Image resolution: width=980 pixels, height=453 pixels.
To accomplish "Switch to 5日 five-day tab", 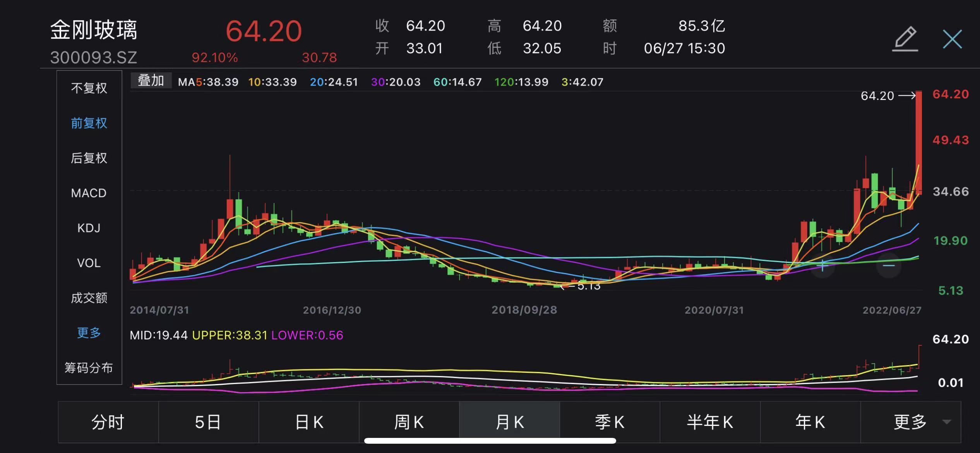I will (208, 422).
